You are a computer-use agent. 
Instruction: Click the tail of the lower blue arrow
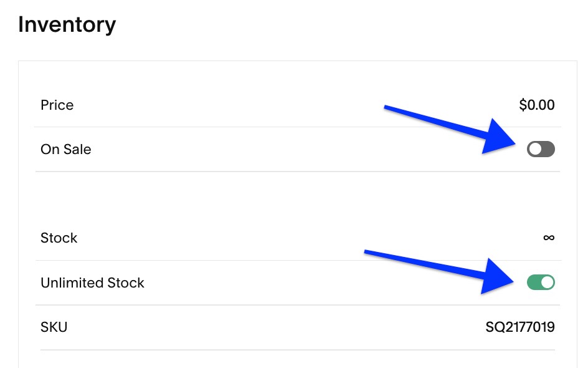coord(369,253)
